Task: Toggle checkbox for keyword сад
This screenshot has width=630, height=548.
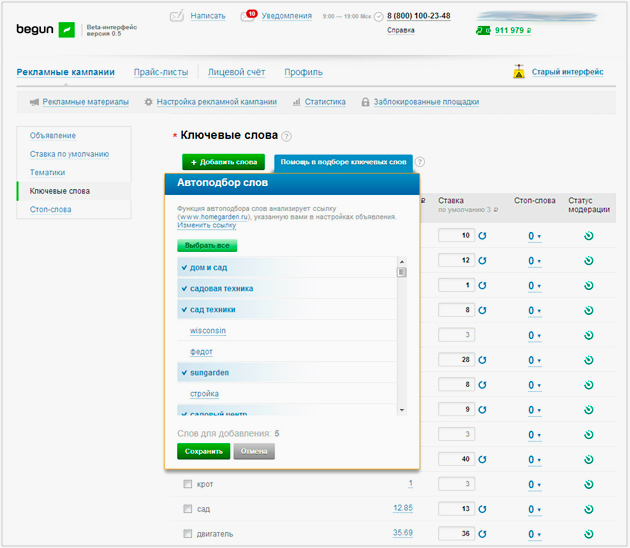Action: (187, 509)
